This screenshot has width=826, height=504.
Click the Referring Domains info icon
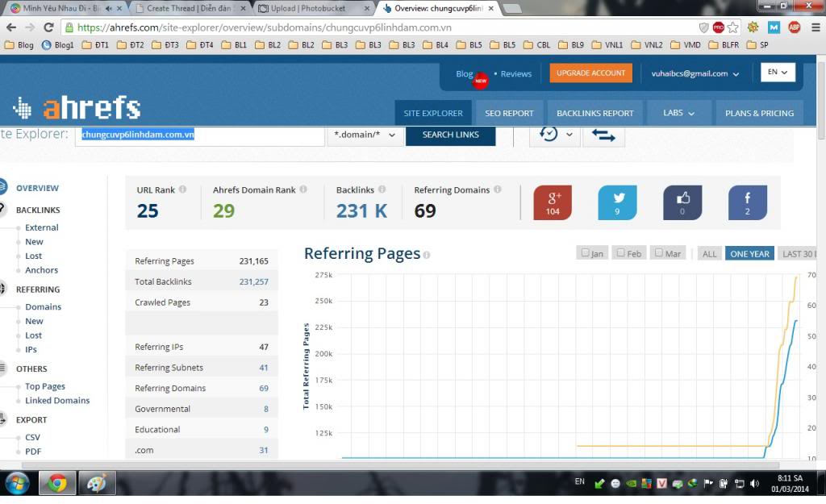[497, 190]
